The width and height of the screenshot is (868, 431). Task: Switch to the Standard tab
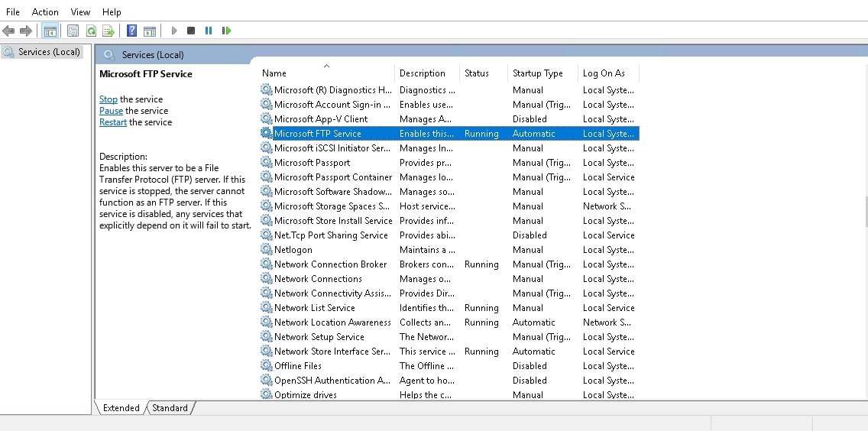pos(170,408)
